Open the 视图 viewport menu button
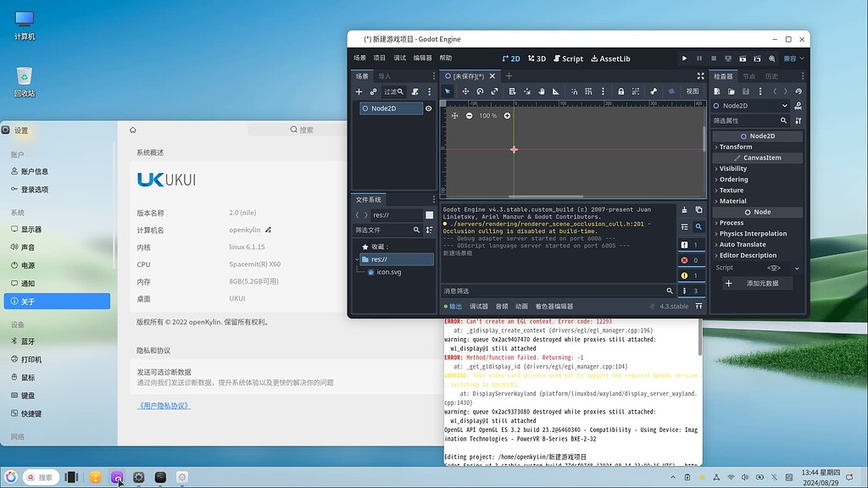The height and width of the screenshot is (488, 868). [693, 91]
